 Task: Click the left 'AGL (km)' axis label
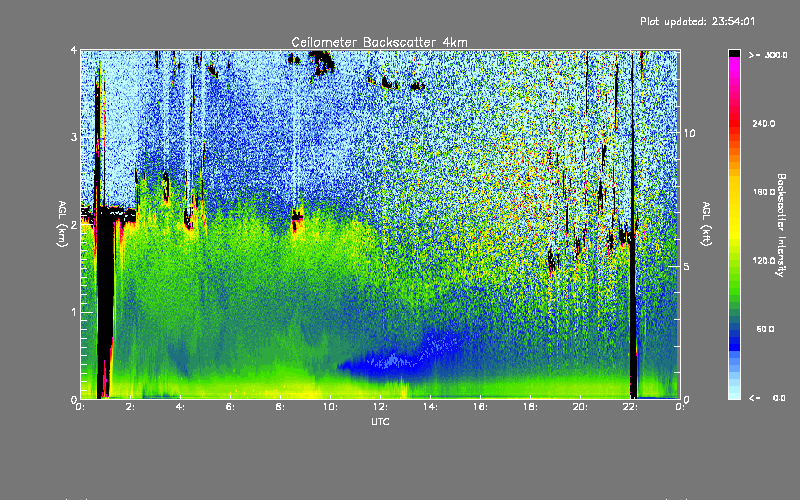tap(62, 224)
